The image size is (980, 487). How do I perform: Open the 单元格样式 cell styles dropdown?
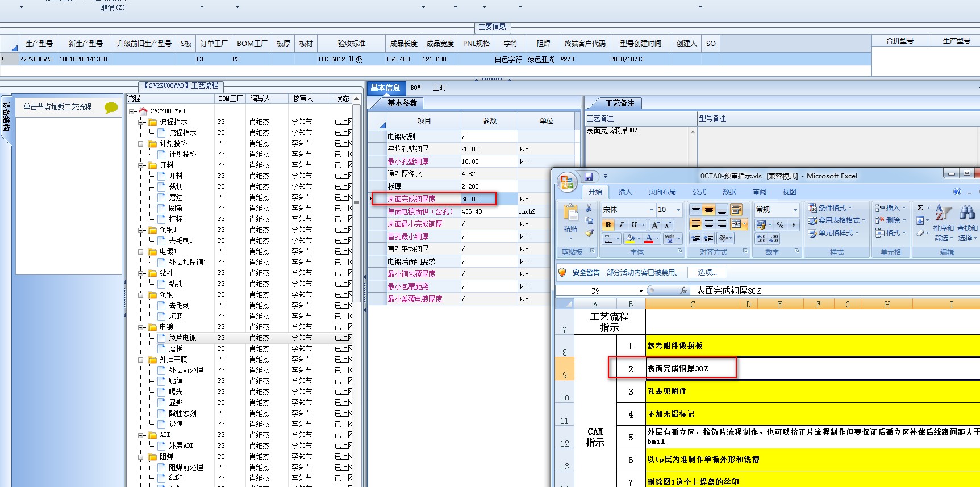pyautogui.click(x=833, y=233)
